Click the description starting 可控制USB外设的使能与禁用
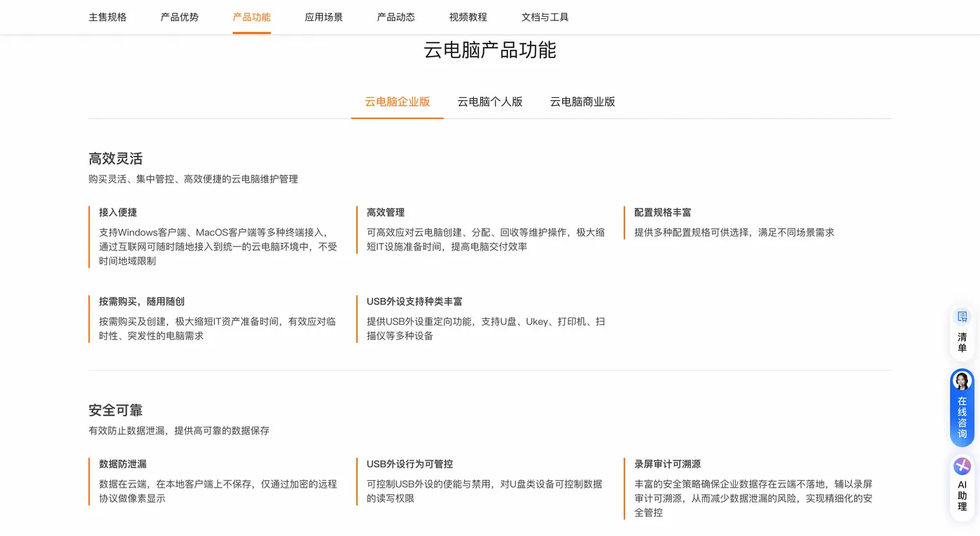Viewport: 980px width, 536px height. point(484,491)
